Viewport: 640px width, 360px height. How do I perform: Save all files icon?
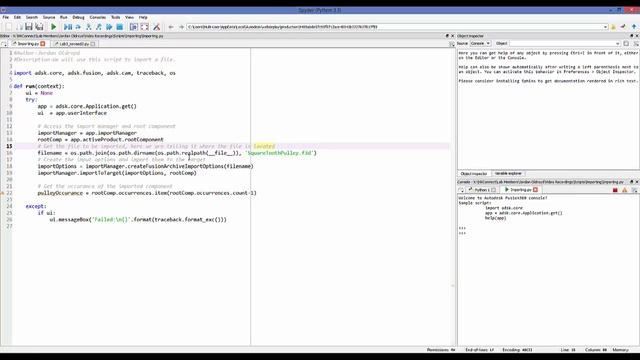pos(39,27)
